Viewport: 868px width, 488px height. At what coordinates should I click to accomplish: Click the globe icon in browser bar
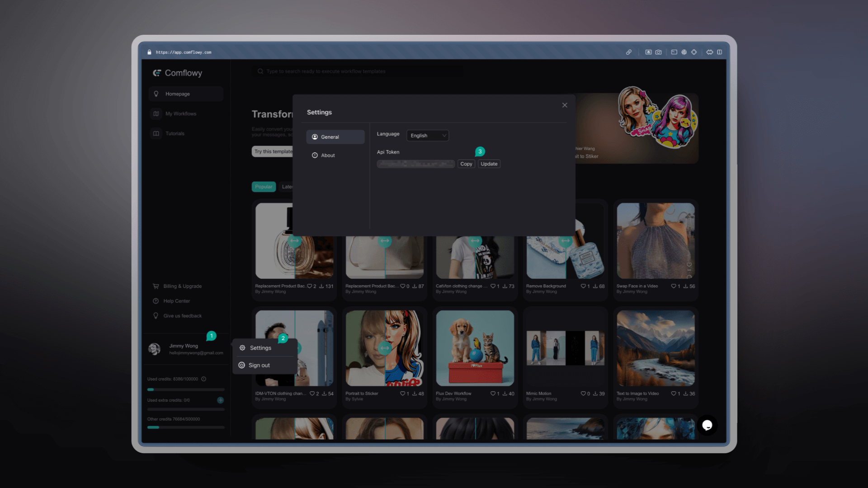tap(684, 52)
